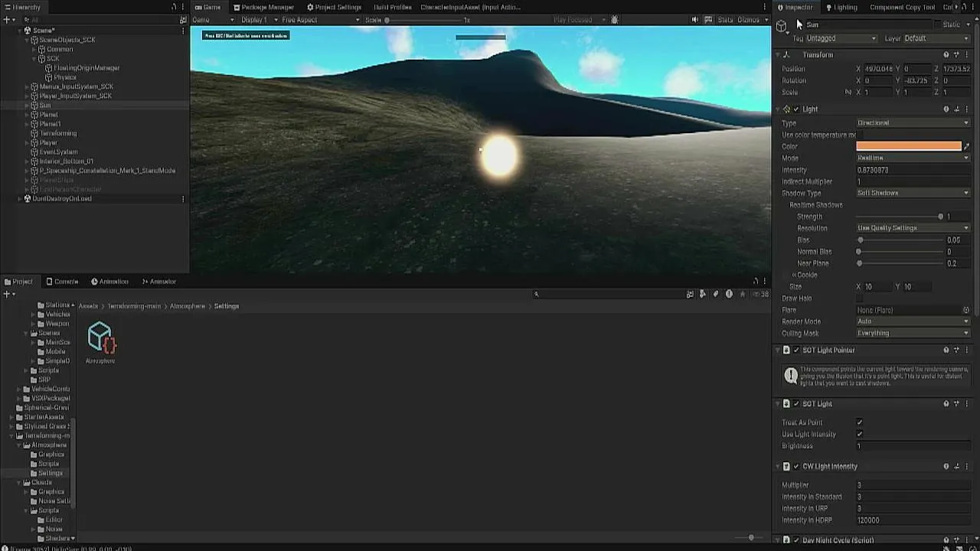Edit the Position X field
The height and width of the screenshot is (551, 980).
point(879,69)
